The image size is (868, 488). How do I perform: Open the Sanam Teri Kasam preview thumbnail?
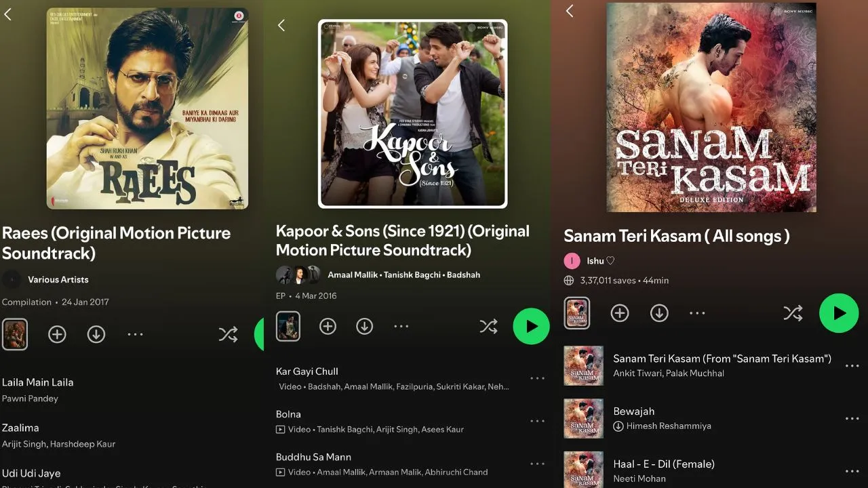577,313
